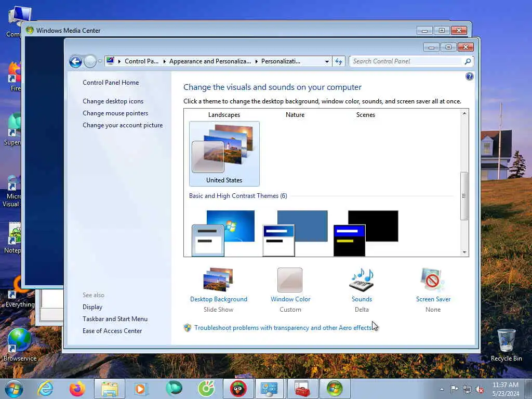Click the theme list scrollbar thumb
This screenshot has width=532, height=399.
[x=464, y=196]
